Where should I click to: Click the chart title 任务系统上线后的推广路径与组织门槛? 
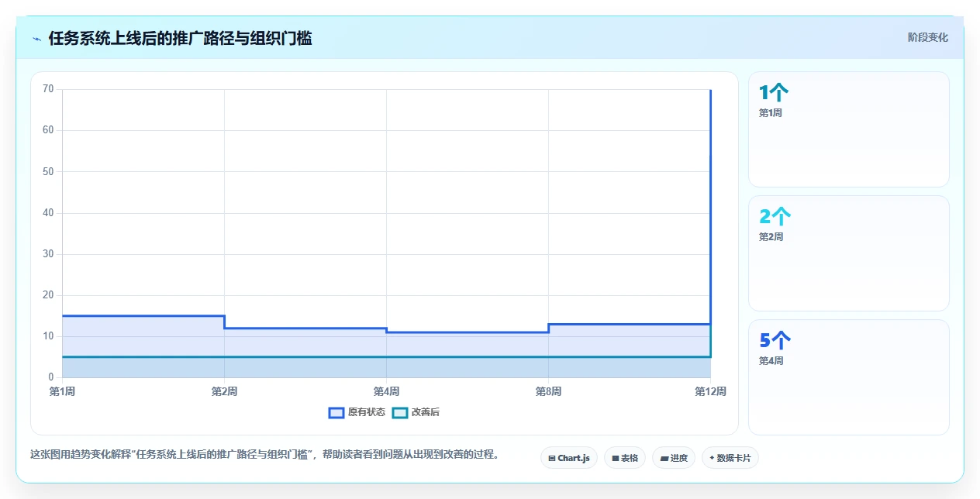point(180,38)
